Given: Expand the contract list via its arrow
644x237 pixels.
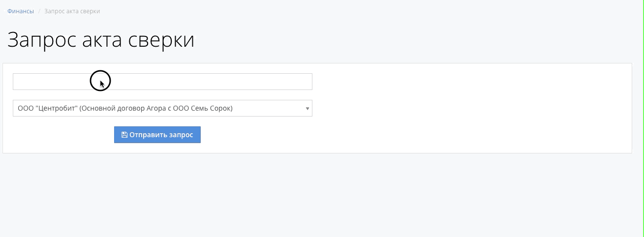Looking at the screenshot, I should (307, 108).
